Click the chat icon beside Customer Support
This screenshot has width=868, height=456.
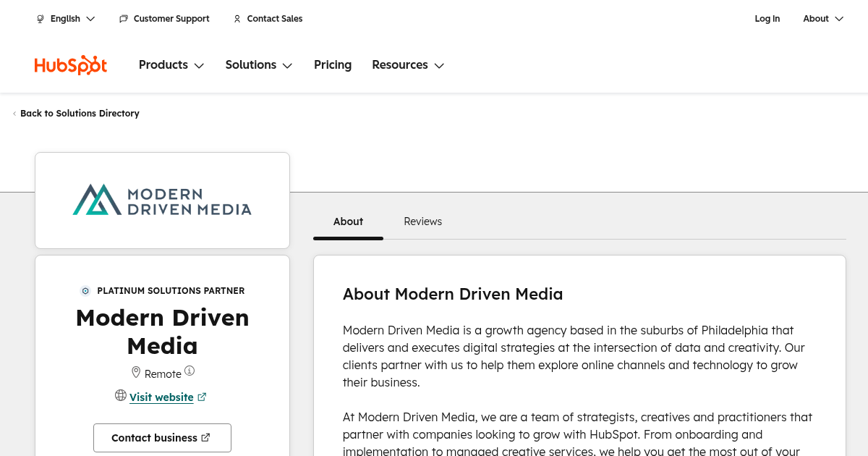pos(124,19)
